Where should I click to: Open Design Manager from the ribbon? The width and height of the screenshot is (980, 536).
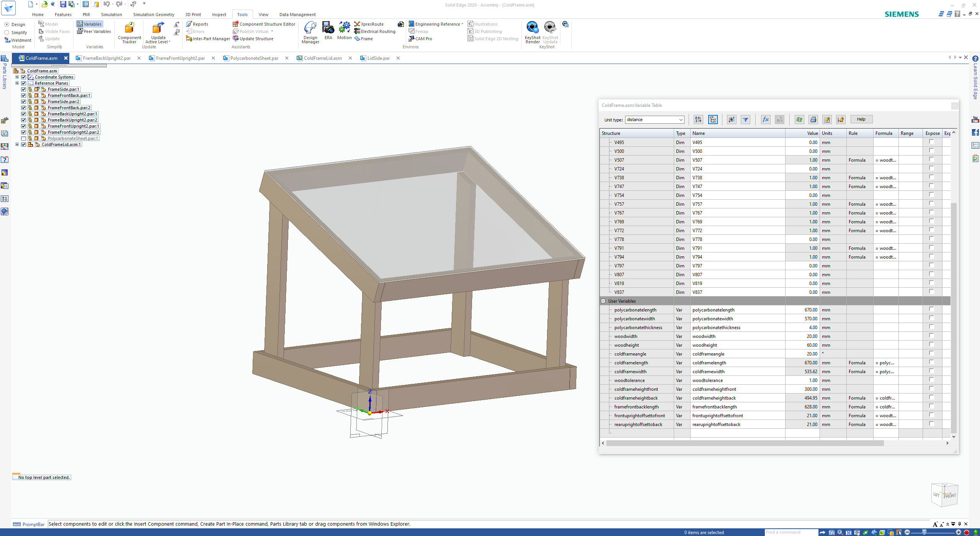310,32
